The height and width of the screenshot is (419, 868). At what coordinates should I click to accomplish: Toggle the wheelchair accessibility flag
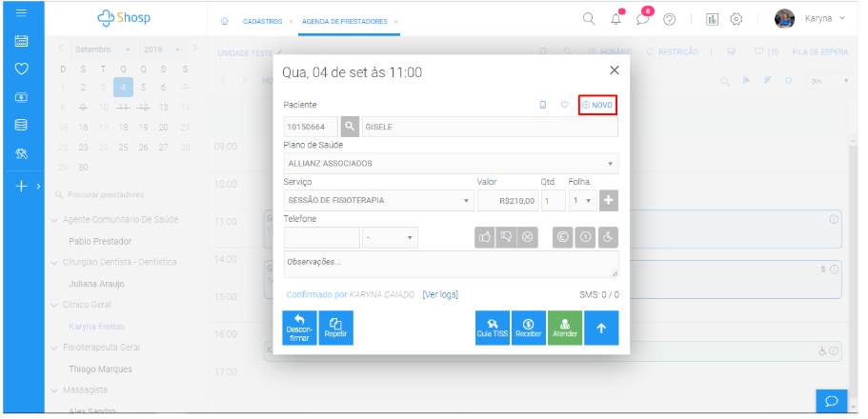tap(608, 237)
